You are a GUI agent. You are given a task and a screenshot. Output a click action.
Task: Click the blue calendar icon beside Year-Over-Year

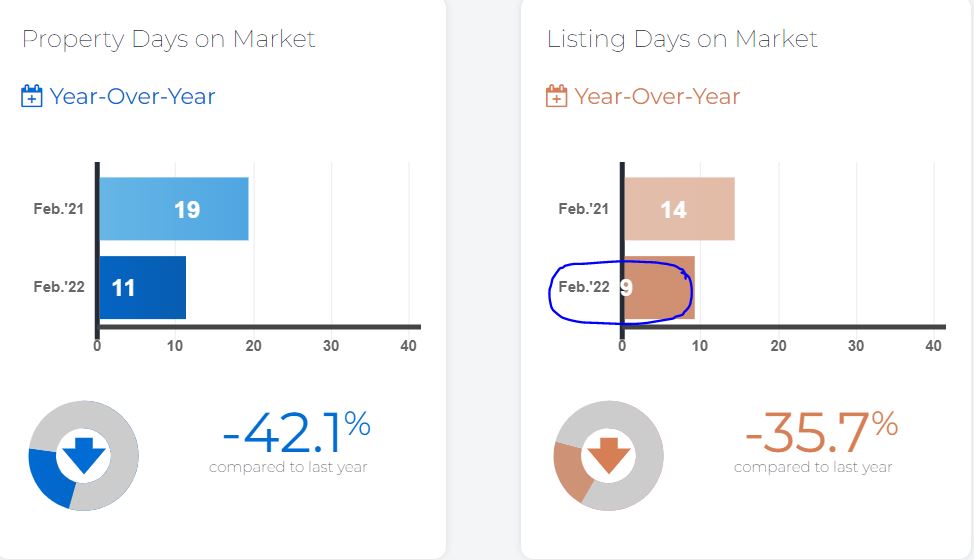(x=32, y=97)
